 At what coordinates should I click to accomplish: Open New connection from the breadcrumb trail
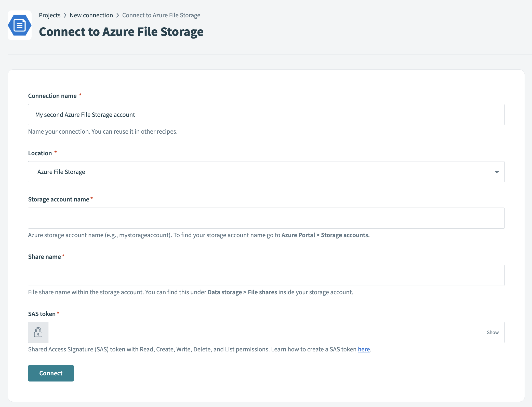91,15
